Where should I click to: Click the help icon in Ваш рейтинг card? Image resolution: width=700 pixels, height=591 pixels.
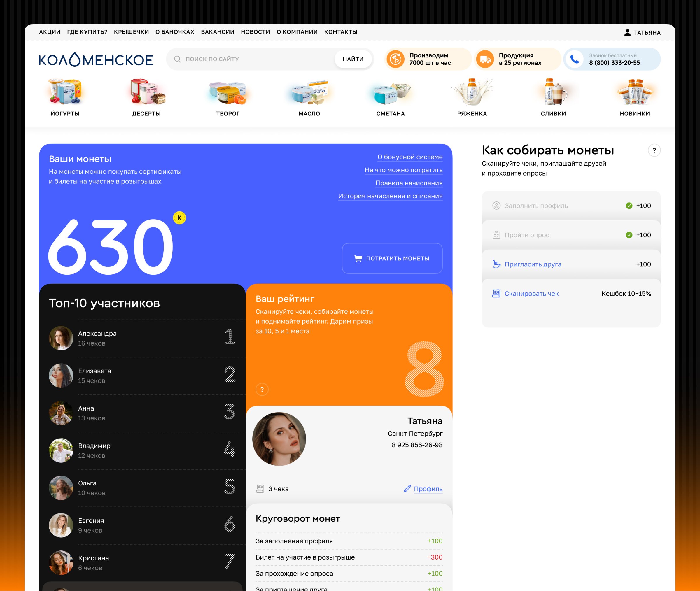click(262, 389)
